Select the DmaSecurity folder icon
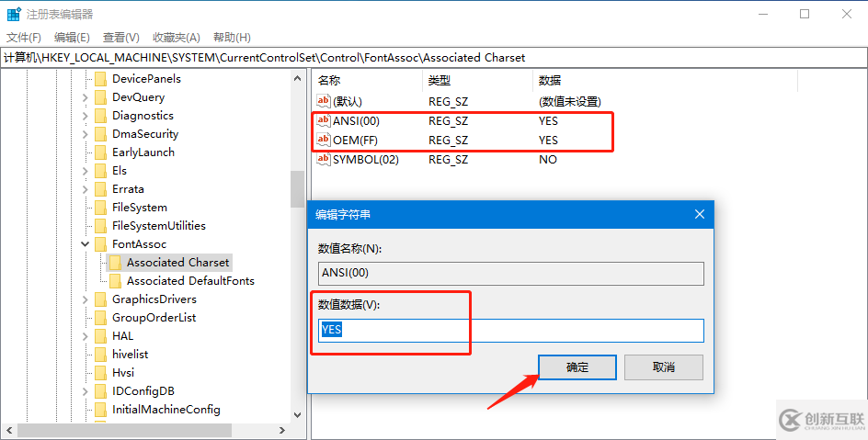 coord(100,134)
